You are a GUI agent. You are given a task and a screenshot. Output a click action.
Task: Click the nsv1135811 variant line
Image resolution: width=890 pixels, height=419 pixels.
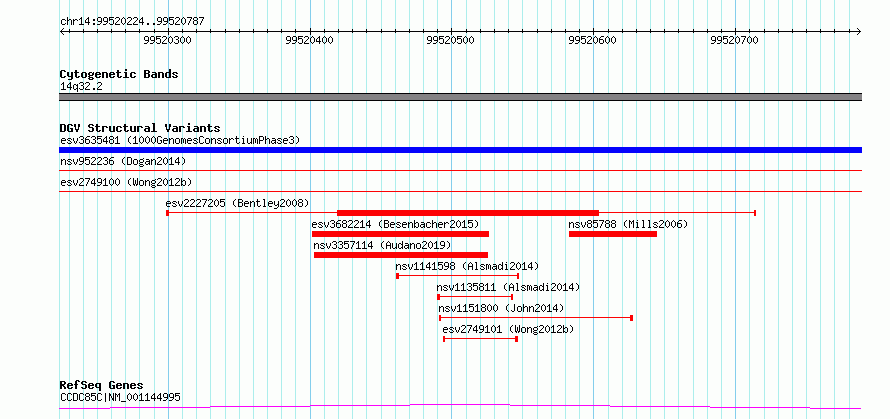[x=475, y=297]
